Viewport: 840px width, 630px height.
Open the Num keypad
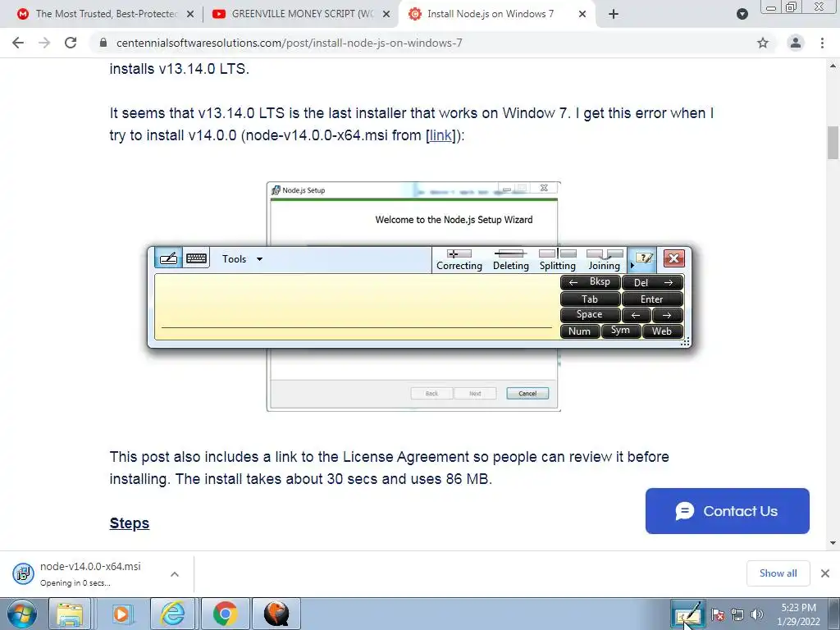pos(580,331)
